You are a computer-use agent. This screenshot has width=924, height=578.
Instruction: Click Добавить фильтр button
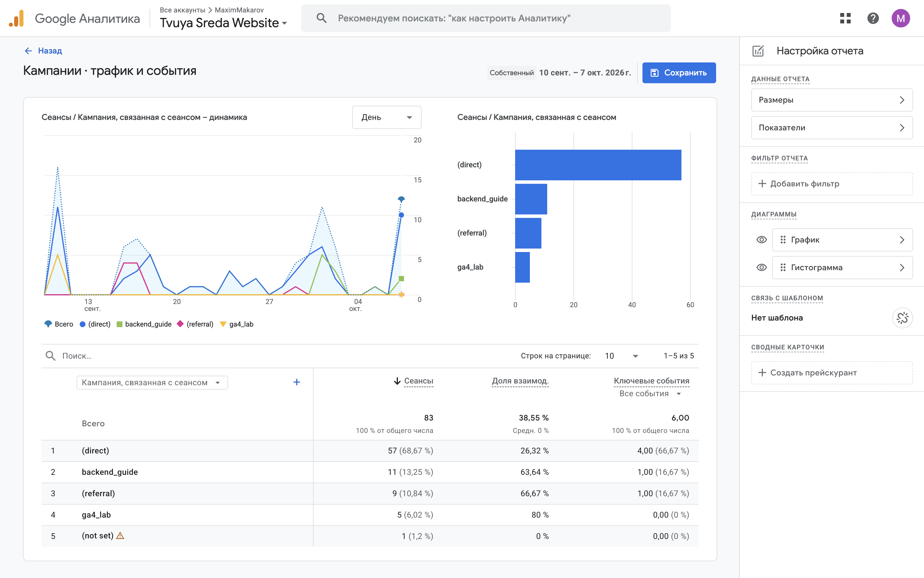pyautogui.click(x=832, y=184)
